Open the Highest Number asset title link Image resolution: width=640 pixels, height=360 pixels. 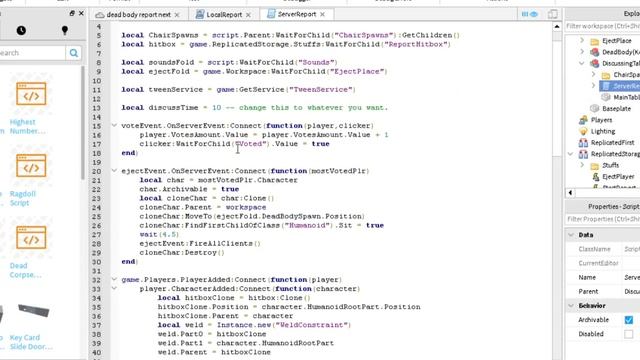coord(27,127)
